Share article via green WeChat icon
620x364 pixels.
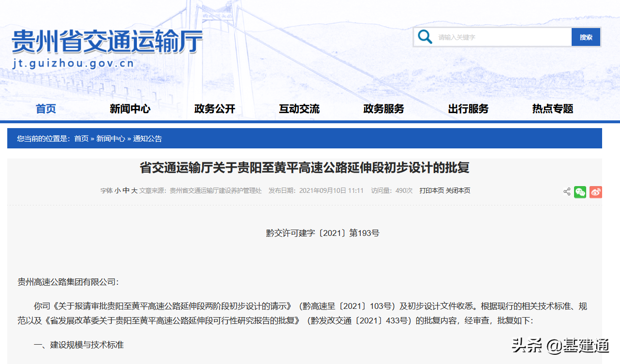[x=580, y=192]
